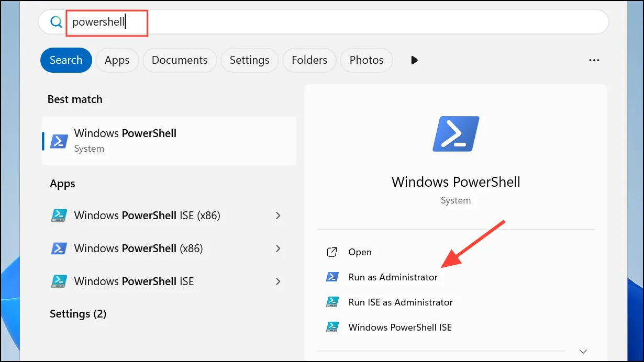Screen dimensions: 644x362
Task: Expand more actions with down chevron
Action: (583, 351)
